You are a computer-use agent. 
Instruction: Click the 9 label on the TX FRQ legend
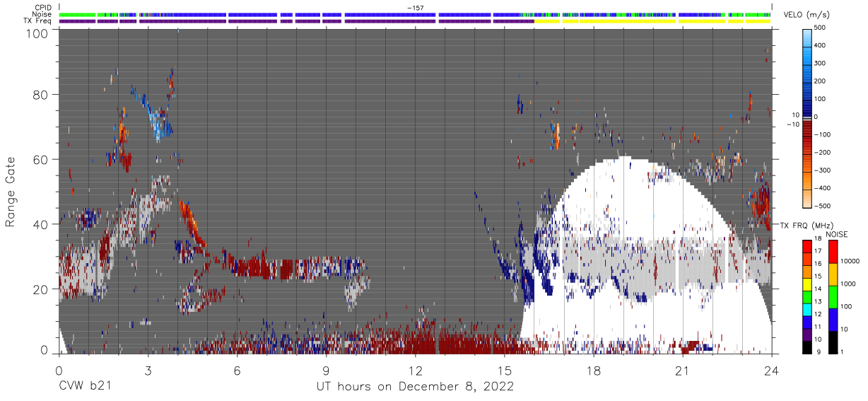[x=817, y=351]
